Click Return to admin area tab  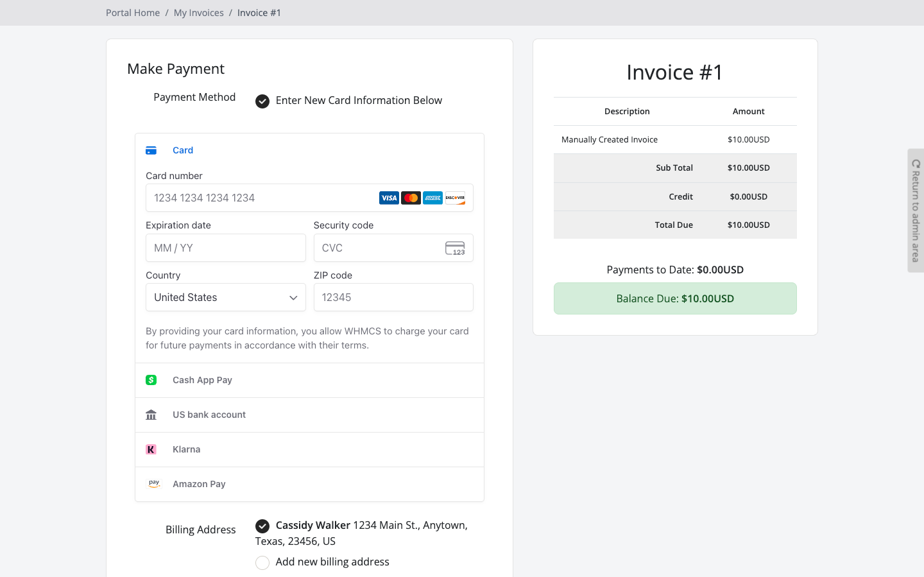click(x=916, y=211)
